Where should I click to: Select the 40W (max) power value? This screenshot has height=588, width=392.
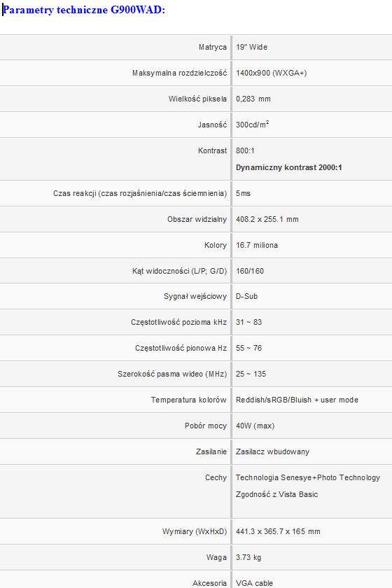(x=255, y=426)
